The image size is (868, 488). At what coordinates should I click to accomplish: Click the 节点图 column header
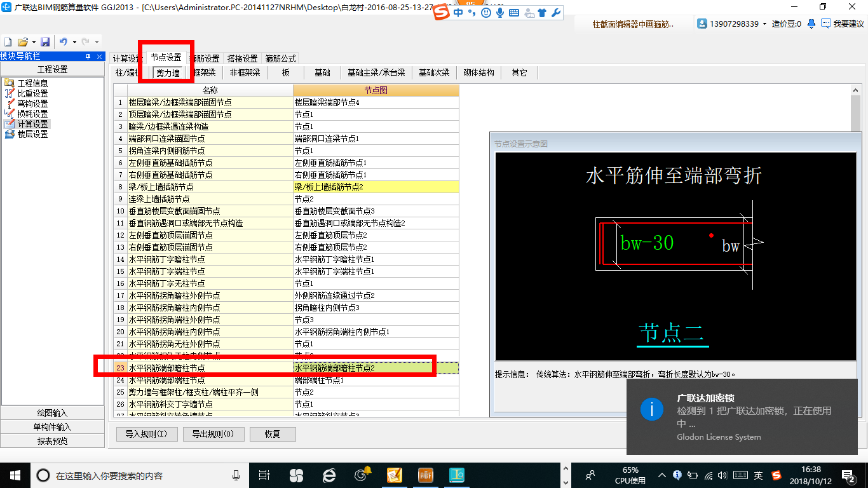(376, 90)
